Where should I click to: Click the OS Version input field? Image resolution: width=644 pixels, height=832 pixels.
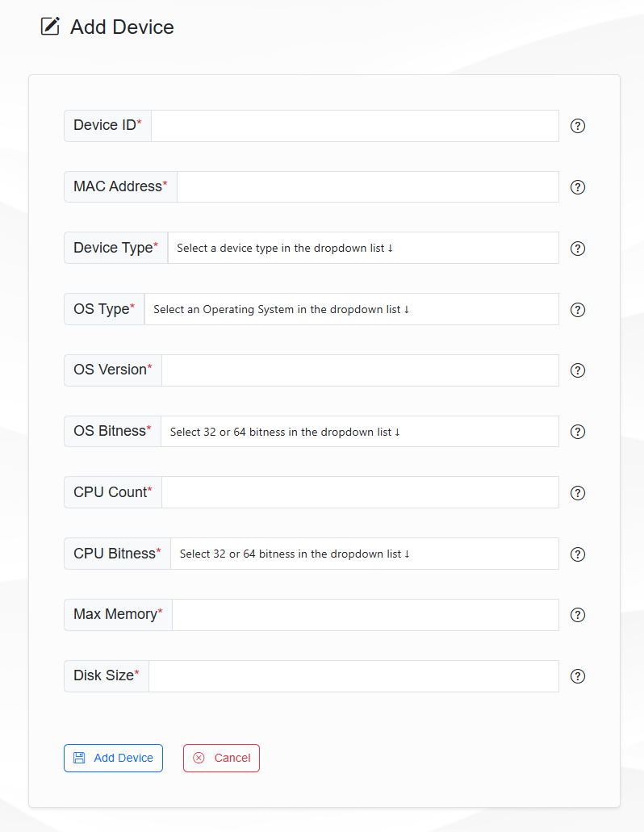(x=360, y=370)
